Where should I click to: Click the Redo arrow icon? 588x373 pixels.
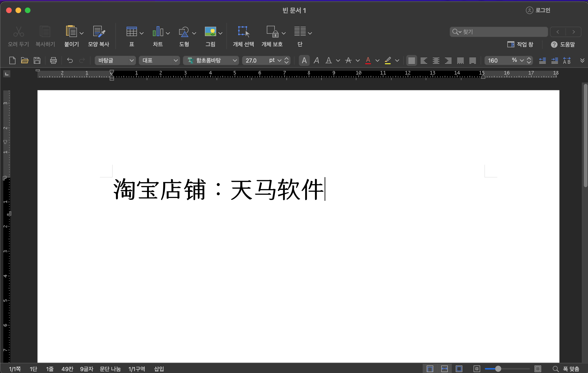tap(82, 60)
